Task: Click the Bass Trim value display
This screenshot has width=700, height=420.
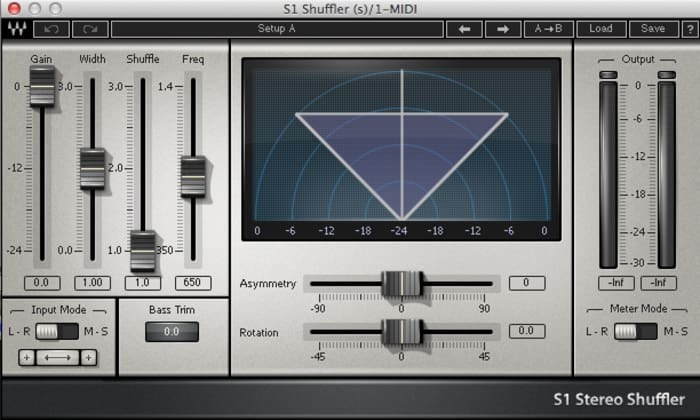Action: (x=172, y=332)
